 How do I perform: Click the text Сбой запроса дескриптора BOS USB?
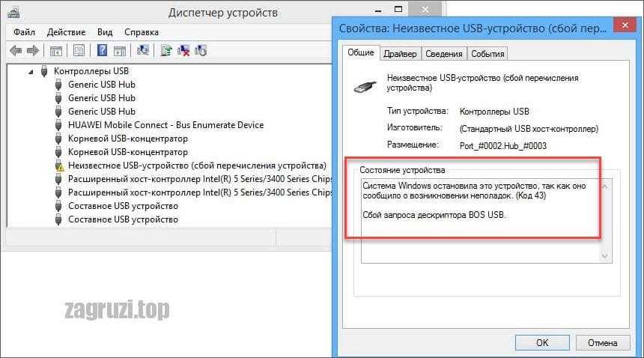point(434,215)
